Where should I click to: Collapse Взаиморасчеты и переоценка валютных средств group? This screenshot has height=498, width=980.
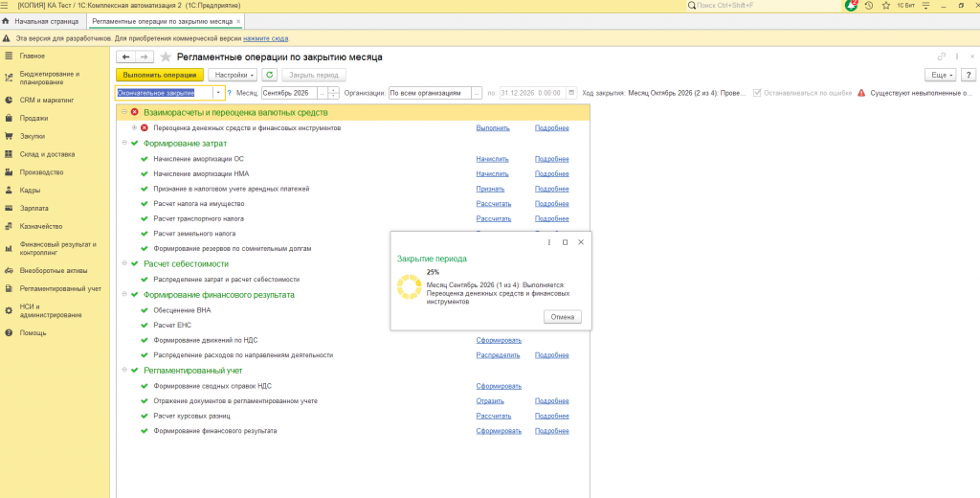(x=124, y=112)
